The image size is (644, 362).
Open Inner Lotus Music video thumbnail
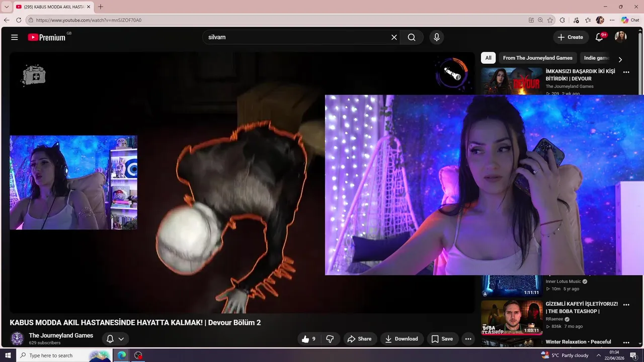512,286
